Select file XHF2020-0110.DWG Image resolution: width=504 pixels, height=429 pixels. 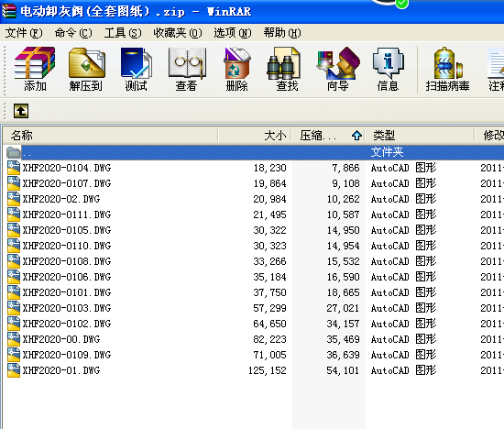point(67,246)
